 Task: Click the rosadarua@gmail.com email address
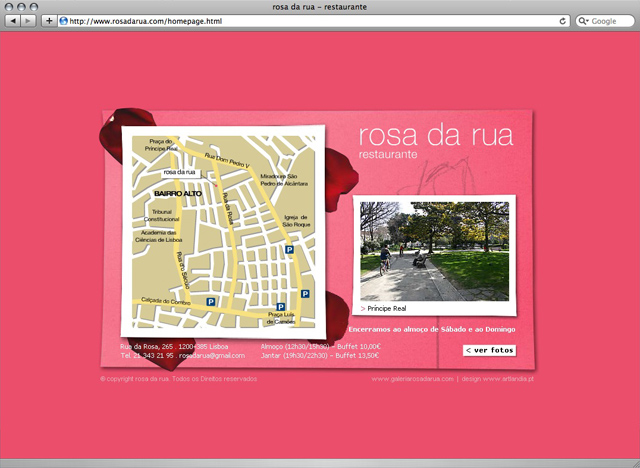click(x=212, y=355)
